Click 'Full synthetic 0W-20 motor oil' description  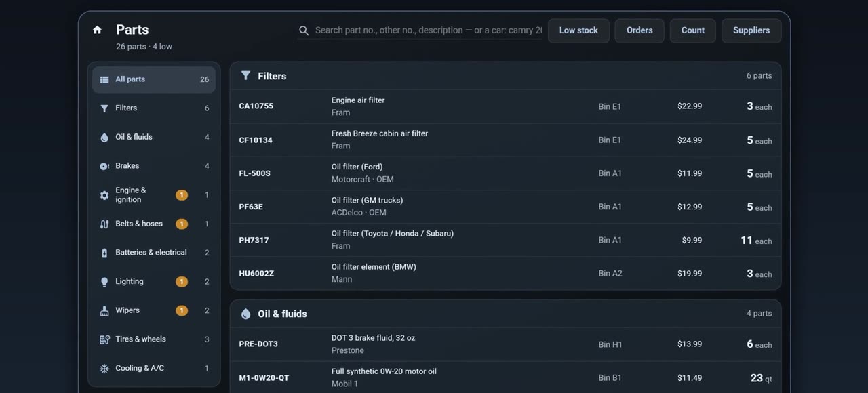[x=384, y=371]
